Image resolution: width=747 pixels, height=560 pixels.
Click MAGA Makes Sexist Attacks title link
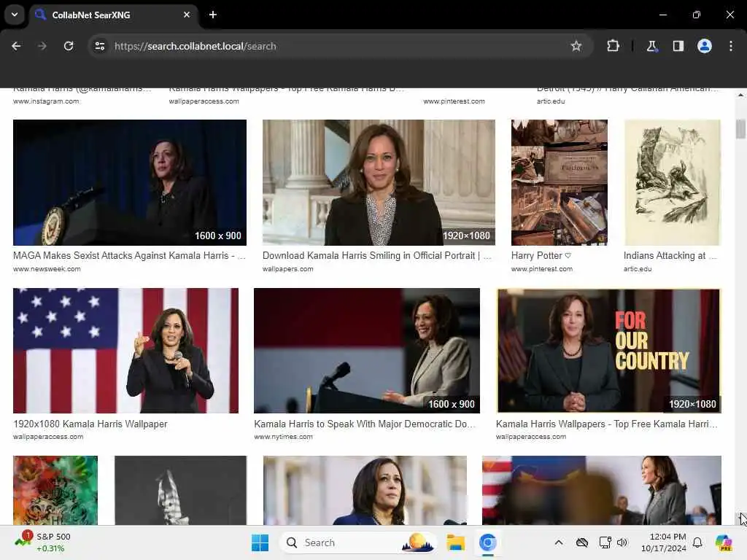point(130,256)
